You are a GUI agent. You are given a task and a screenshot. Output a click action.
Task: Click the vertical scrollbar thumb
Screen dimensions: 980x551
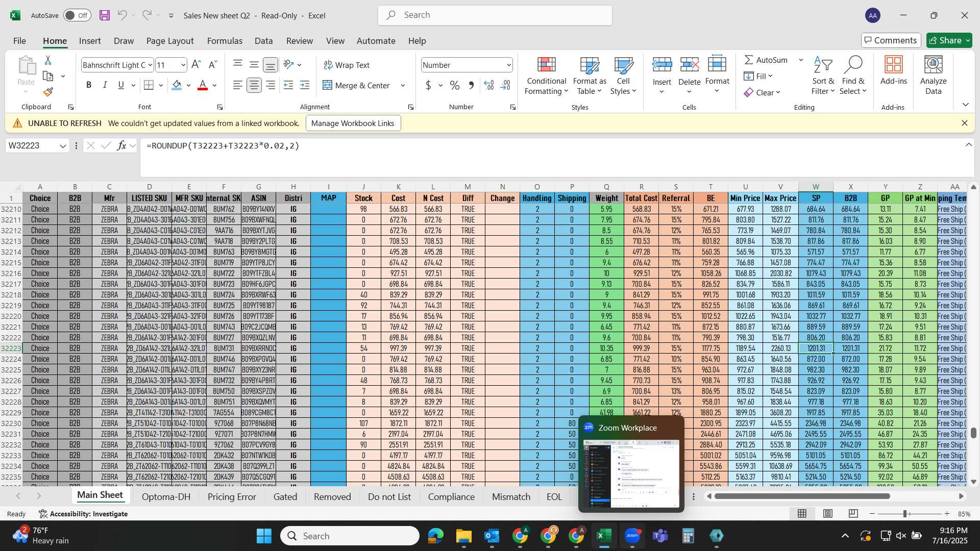tap(973, 433)
